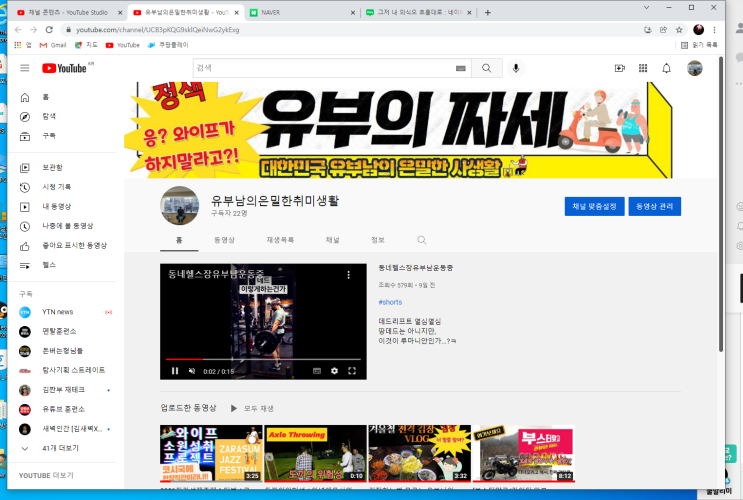The height and width of the screenshot is (500, 743).
Task: Open Chrome tab search dropdown arrow
Action: pyautogui.click(x=646, y=8)
